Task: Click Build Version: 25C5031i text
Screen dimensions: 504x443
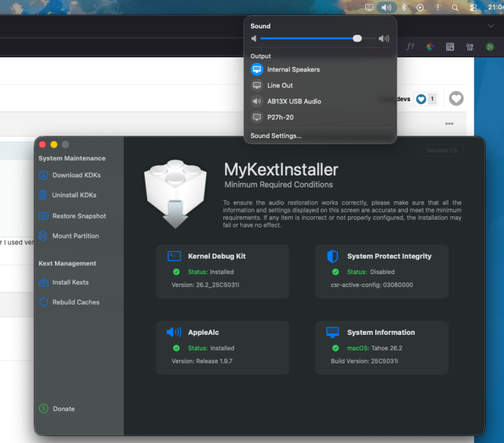Action: [x=364, y=361]
